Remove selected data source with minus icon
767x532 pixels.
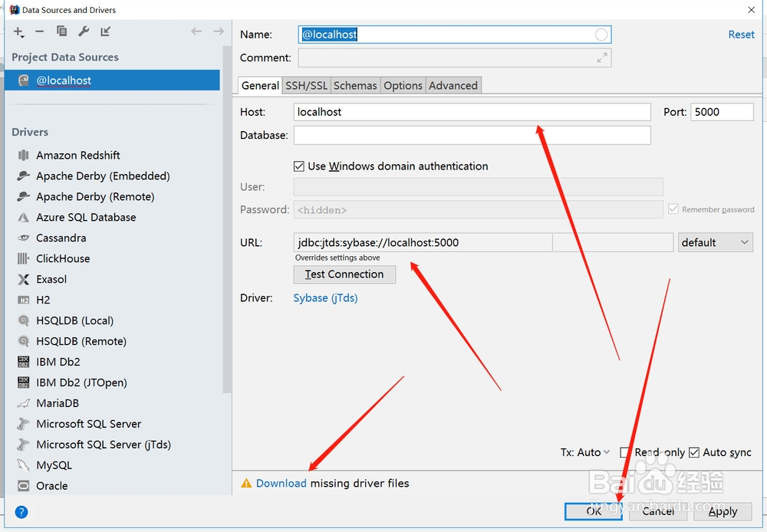point(40,31)
